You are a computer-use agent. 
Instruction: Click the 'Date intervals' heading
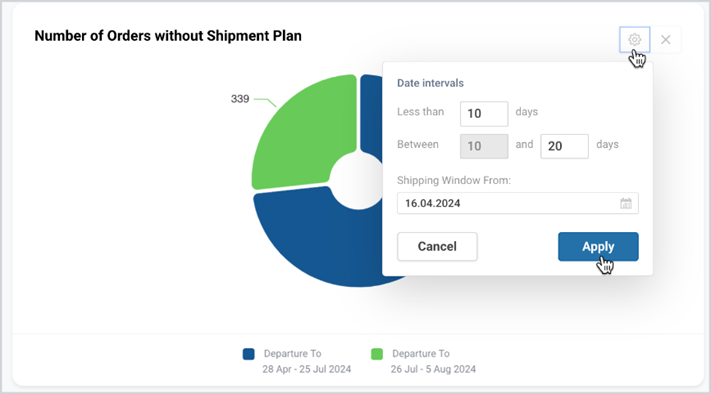[430, 83]
